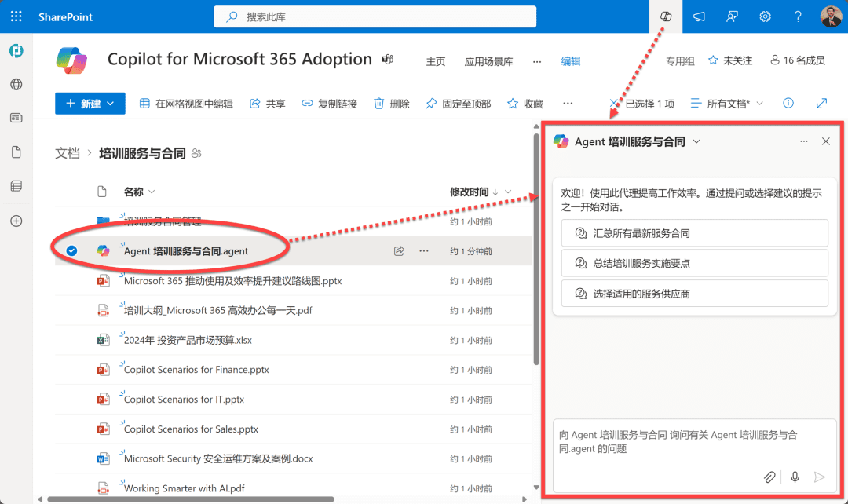
Task: Open the 所有文档 view dropdown
Action: (727, 104)
